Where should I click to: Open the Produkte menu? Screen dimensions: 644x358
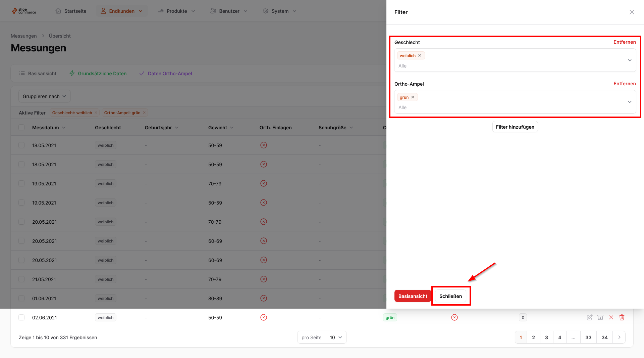pos(176,11)
